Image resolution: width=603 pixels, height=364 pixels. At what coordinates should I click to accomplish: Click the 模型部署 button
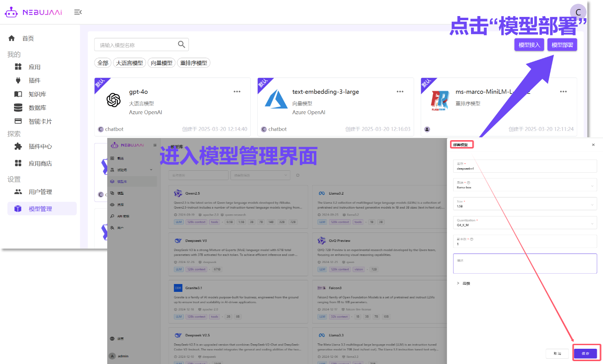click(x=562, y=45)
